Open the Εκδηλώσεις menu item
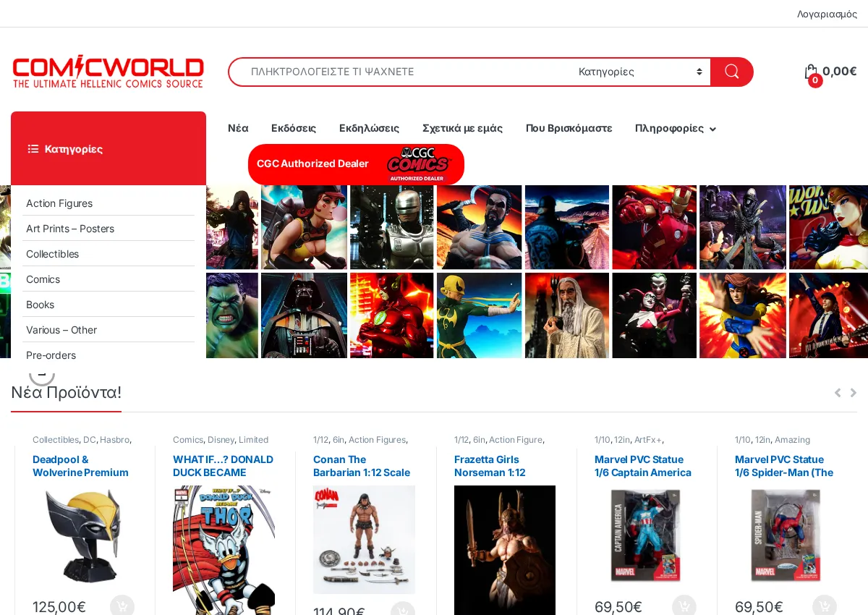 369,128
